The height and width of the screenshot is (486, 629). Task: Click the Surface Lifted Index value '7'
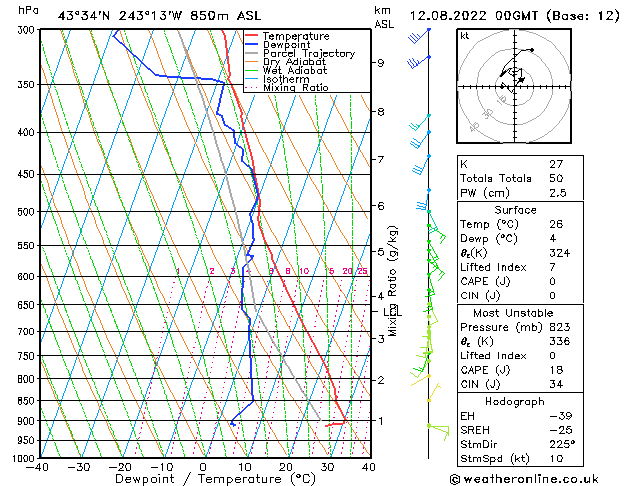553,267
